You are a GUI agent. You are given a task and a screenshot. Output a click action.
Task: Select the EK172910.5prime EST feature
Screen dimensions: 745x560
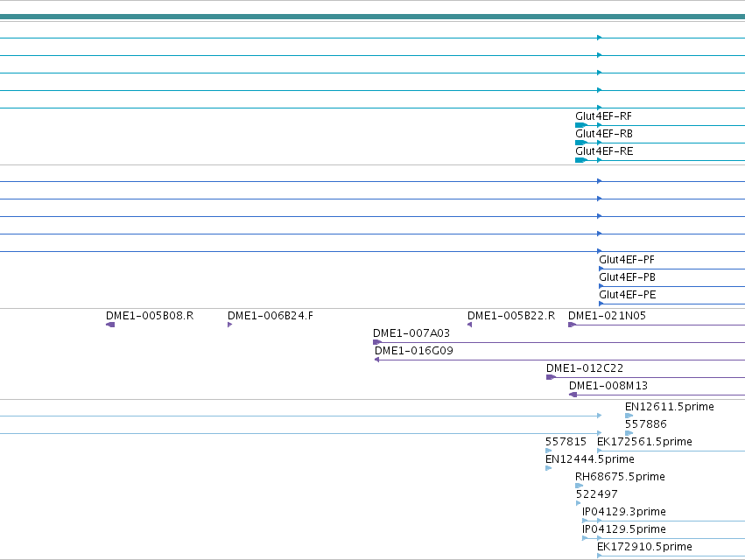coord(644,548)
